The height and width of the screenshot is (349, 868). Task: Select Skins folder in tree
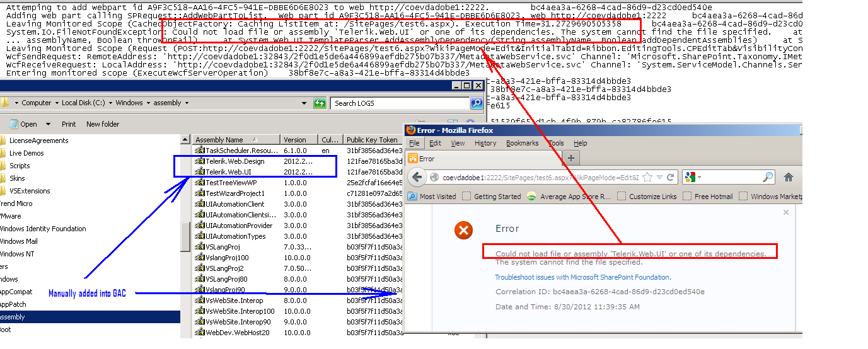(17, 178)
